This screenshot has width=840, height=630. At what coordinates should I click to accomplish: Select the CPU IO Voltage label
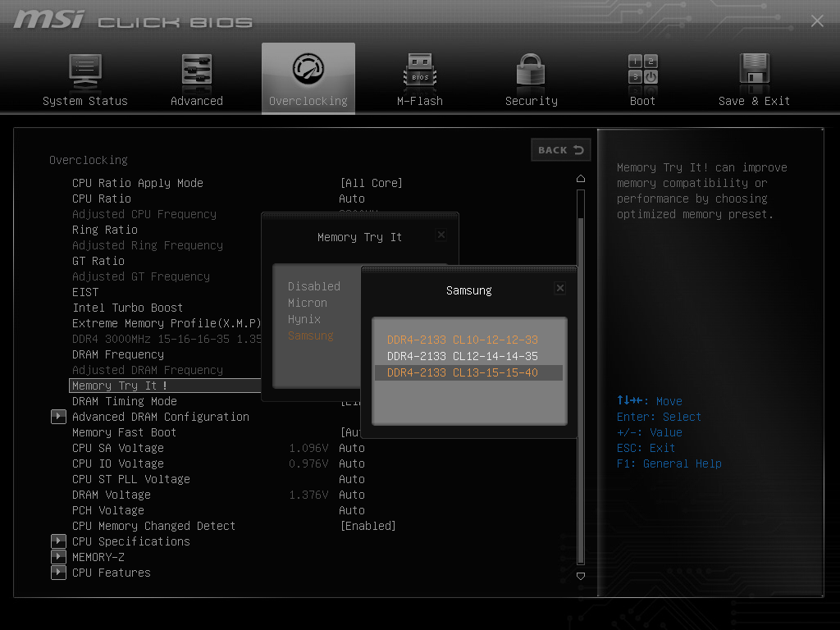coord(118,463)
